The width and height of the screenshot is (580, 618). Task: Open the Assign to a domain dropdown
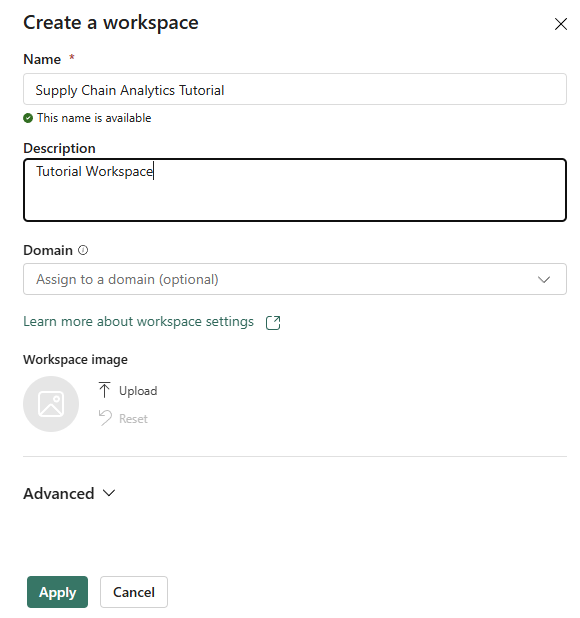click(295, 279)
